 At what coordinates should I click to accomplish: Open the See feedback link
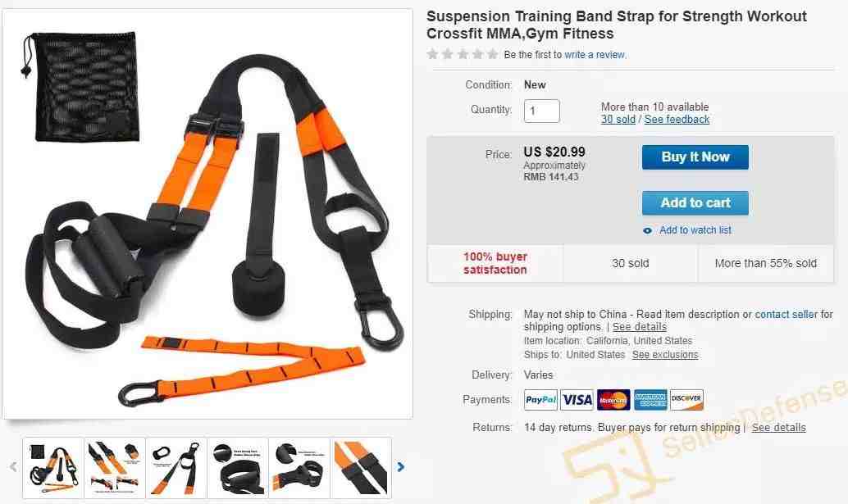coord(677,120)
